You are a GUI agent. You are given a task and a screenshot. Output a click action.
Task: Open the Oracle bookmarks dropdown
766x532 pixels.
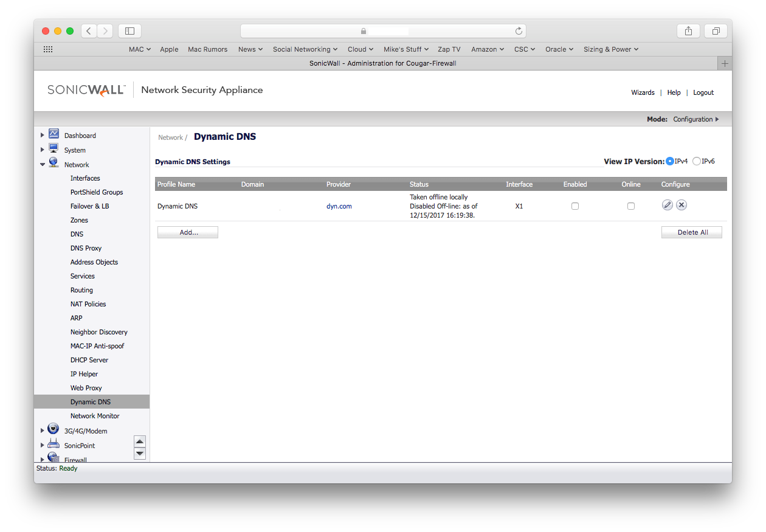pos(559,49)
